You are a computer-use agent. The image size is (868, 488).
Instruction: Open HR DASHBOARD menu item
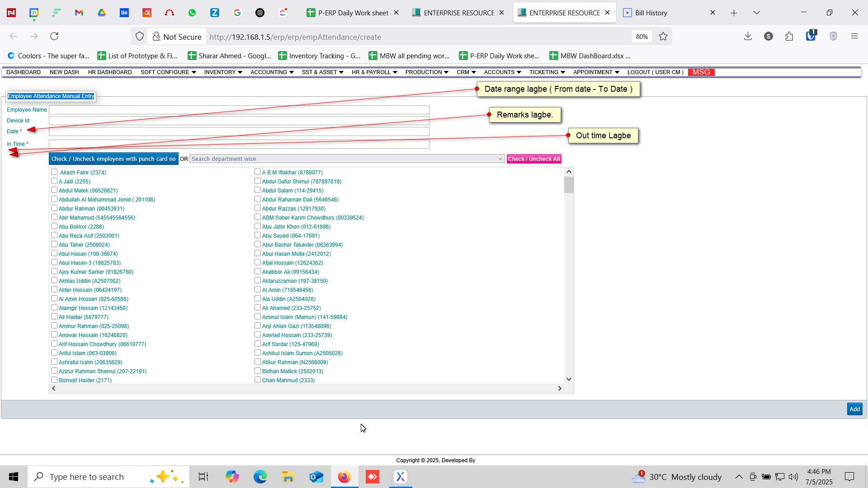point(110,72)
